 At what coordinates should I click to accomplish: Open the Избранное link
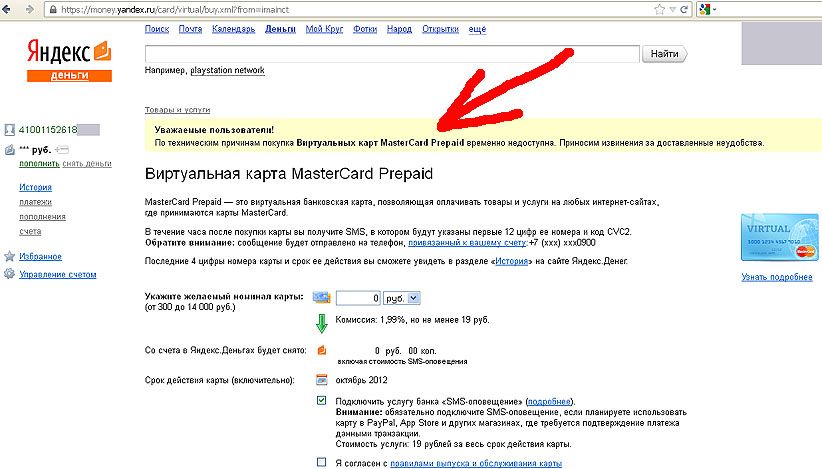pos(40,256)
